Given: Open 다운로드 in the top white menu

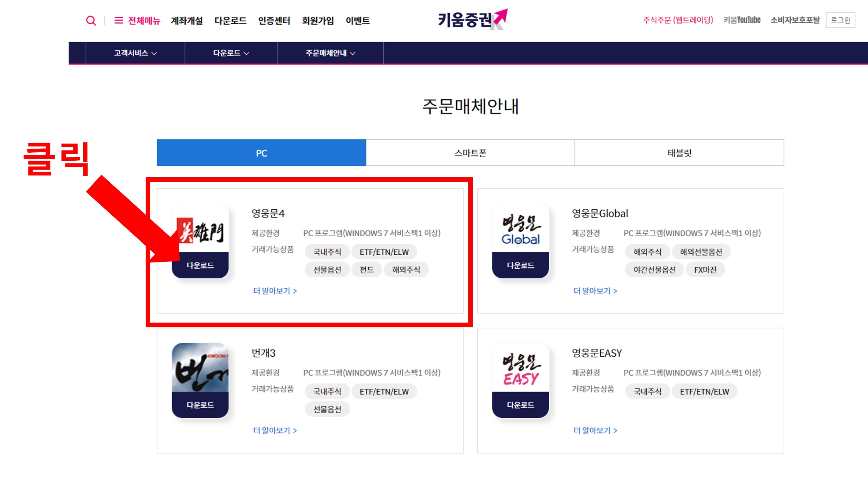Looking at the screenshot, I should tap(230, 20).
